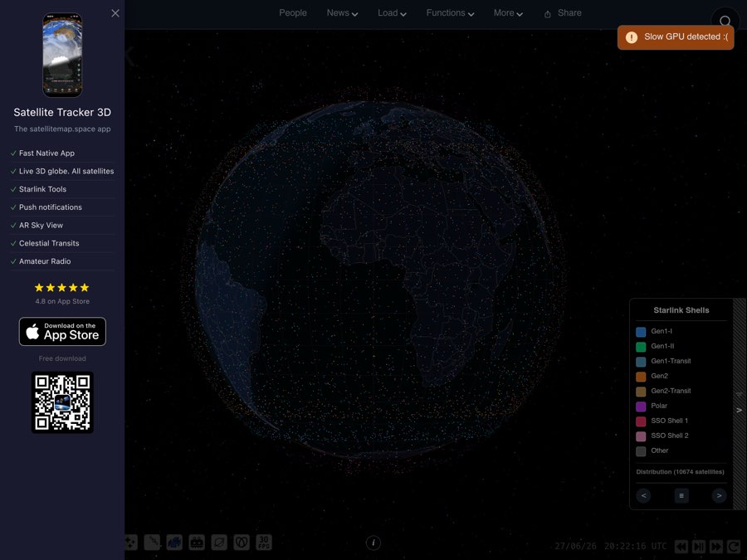
Task: Play or pause the simulation time
Action: (x=699, y=546)
